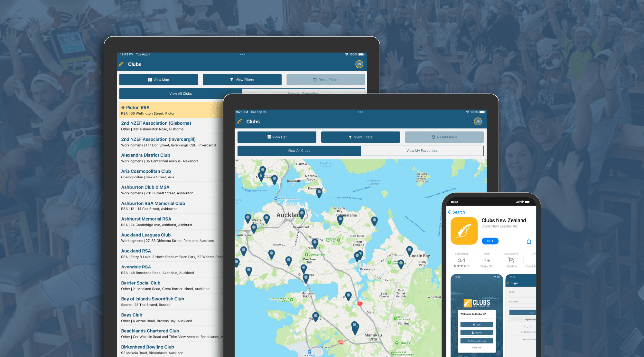Click the View Map button on back tablet
This screenshot has height=357, width=644.
(x=158, y=80)
